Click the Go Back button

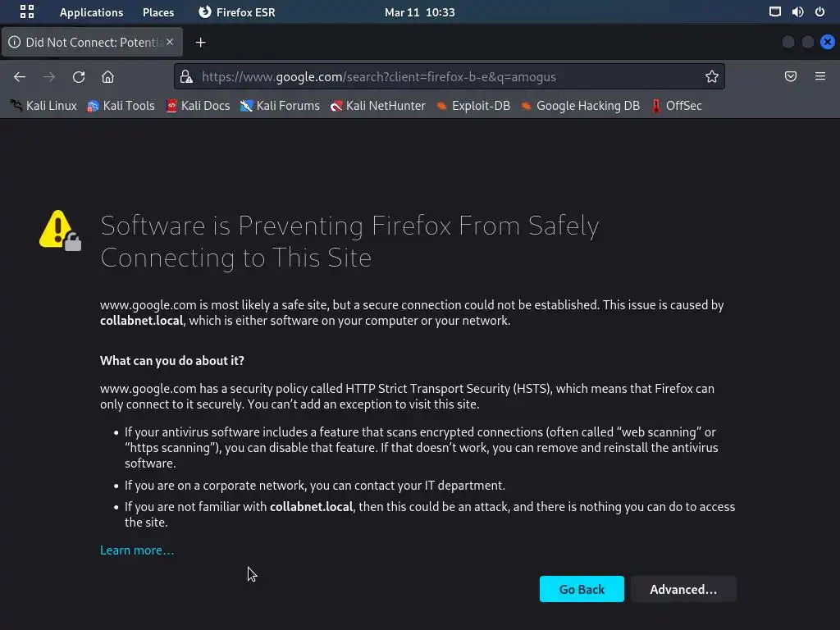582,589
